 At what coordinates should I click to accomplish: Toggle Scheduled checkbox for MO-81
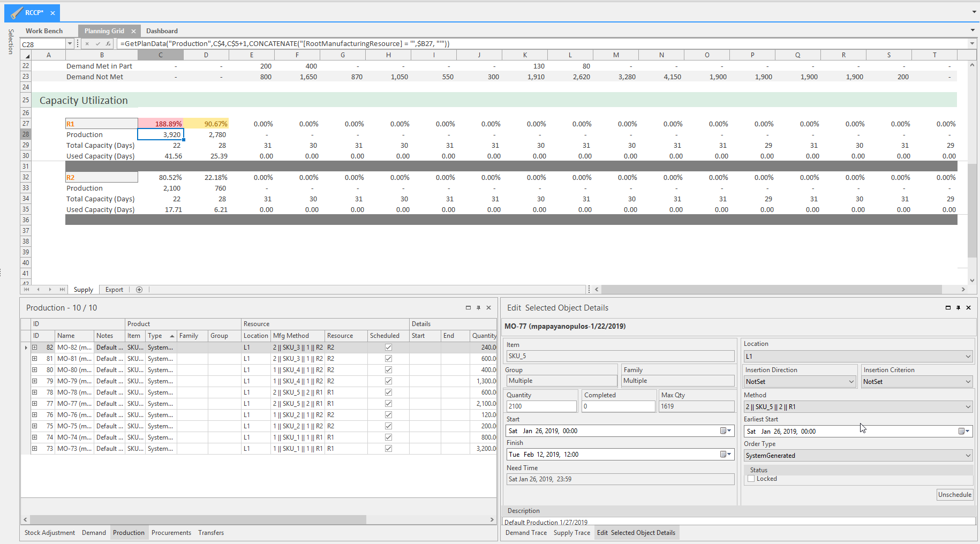[x=388, y=359]
